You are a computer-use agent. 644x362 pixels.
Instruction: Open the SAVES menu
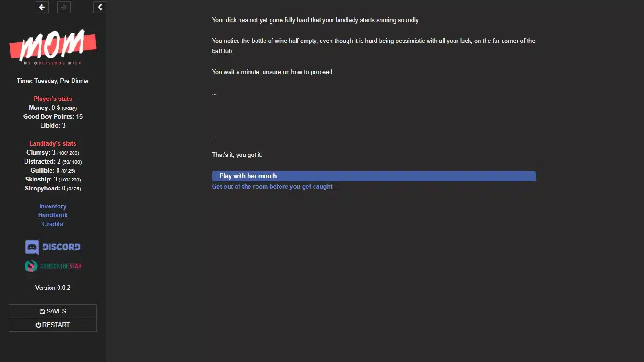click(x=53, y=311)
